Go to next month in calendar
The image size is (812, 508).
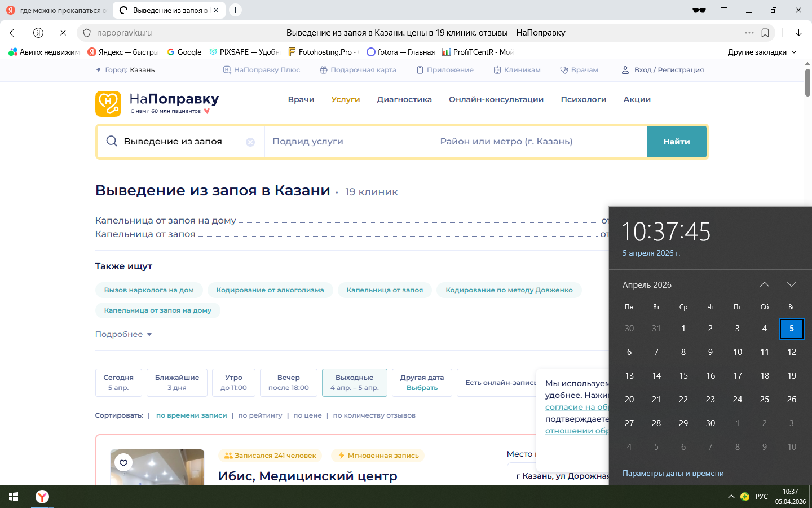791,284
